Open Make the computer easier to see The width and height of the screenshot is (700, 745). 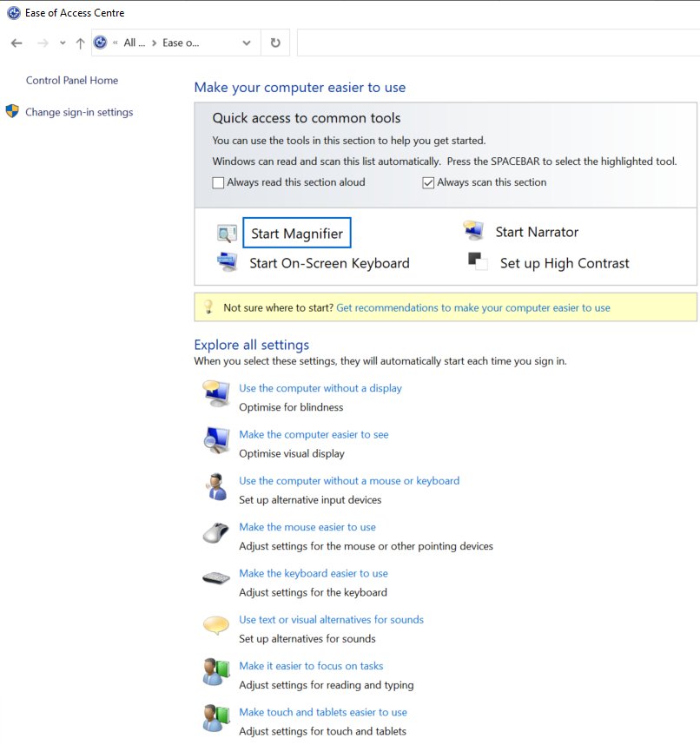[314, 434]
